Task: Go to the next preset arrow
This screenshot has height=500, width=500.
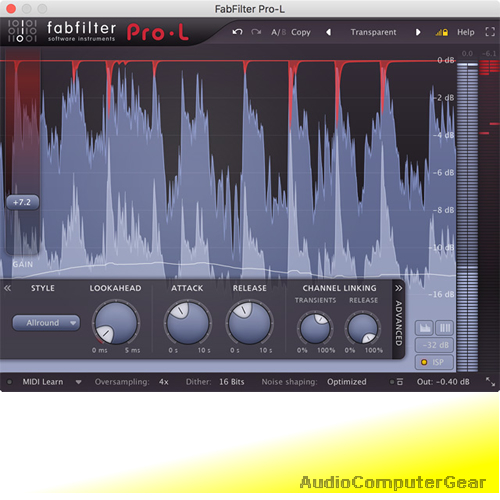Action: tap(418, 32)
